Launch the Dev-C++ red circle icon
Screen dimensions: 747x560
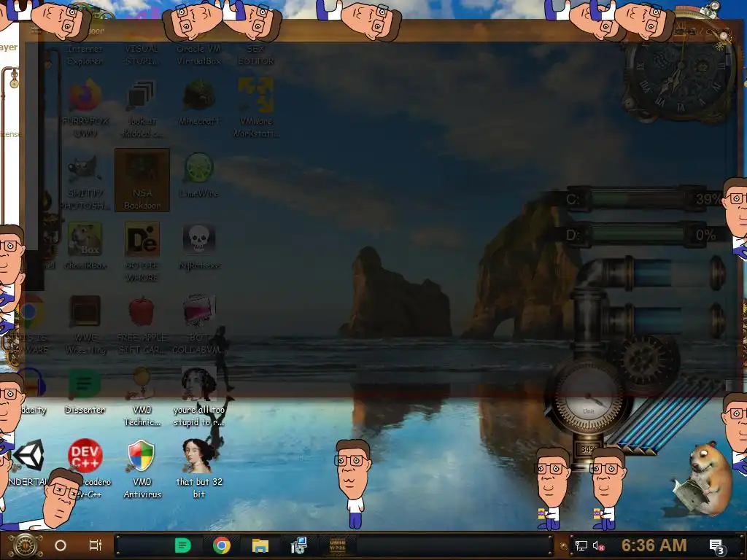pos(85,455)
